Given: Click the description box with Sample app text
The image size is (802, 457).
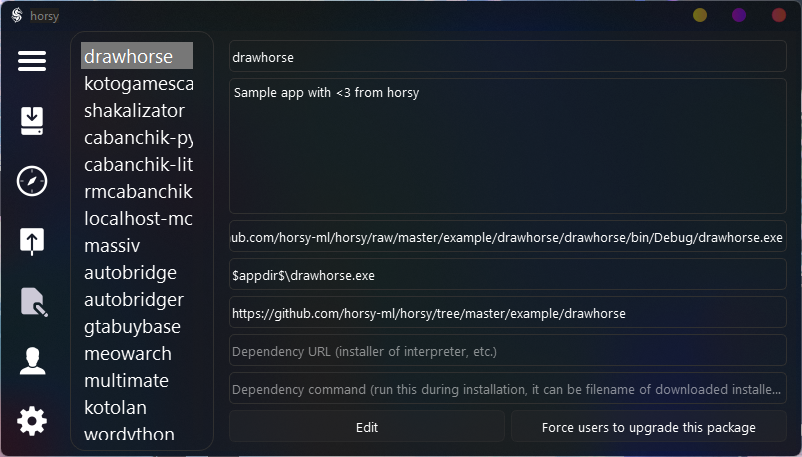Looking at the screenshot, I should (x=507, y=147).
